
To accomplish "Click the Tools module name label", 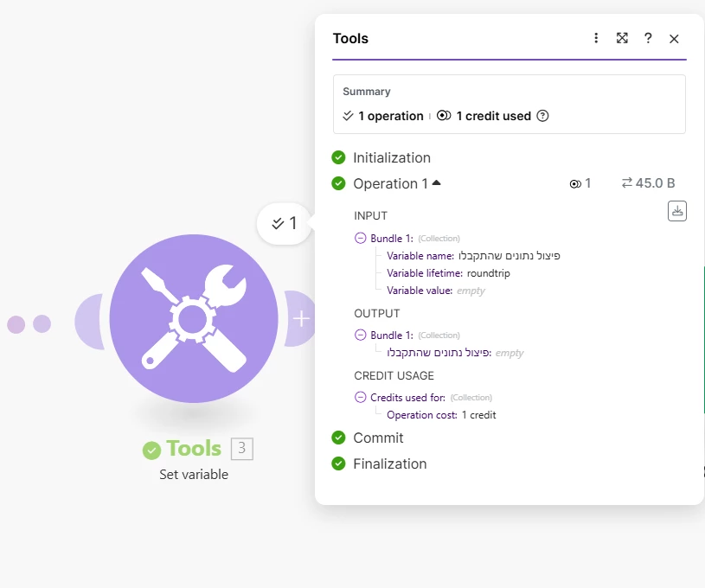I will tap(194, 449).
